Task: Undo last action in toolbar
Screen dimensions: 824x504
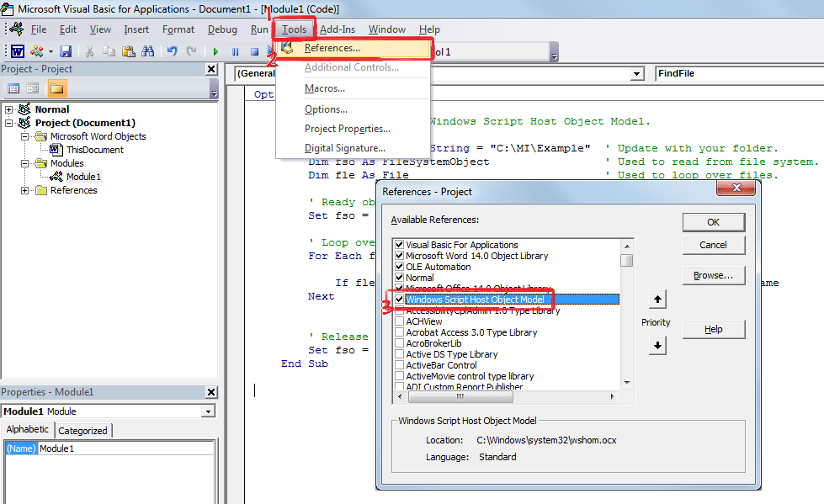Action: 173,51
